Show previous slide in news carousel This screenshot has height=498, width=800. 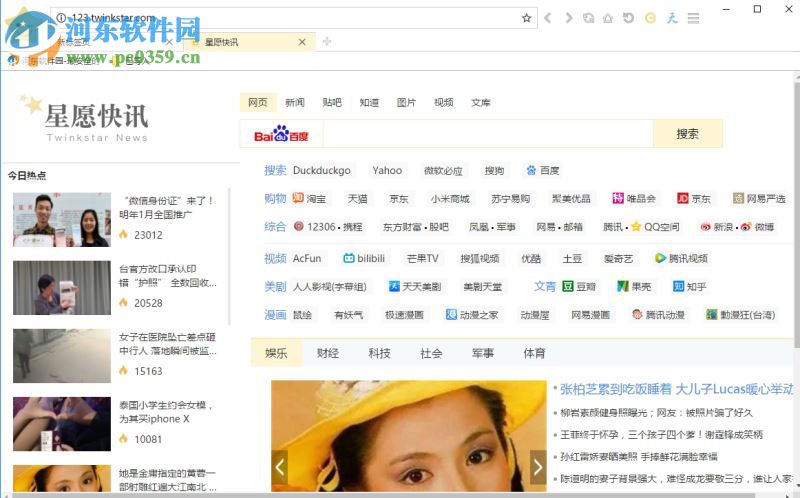[x=280, y=466]
